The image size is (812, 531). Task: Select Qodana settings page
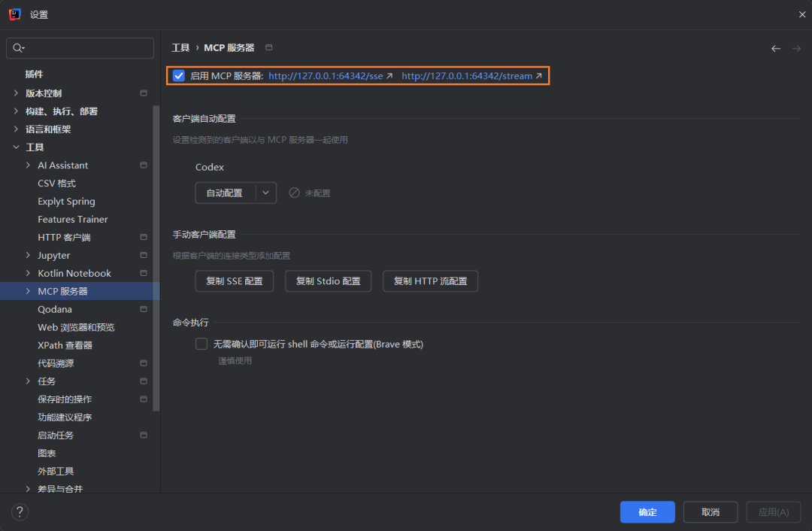(54, 309)
